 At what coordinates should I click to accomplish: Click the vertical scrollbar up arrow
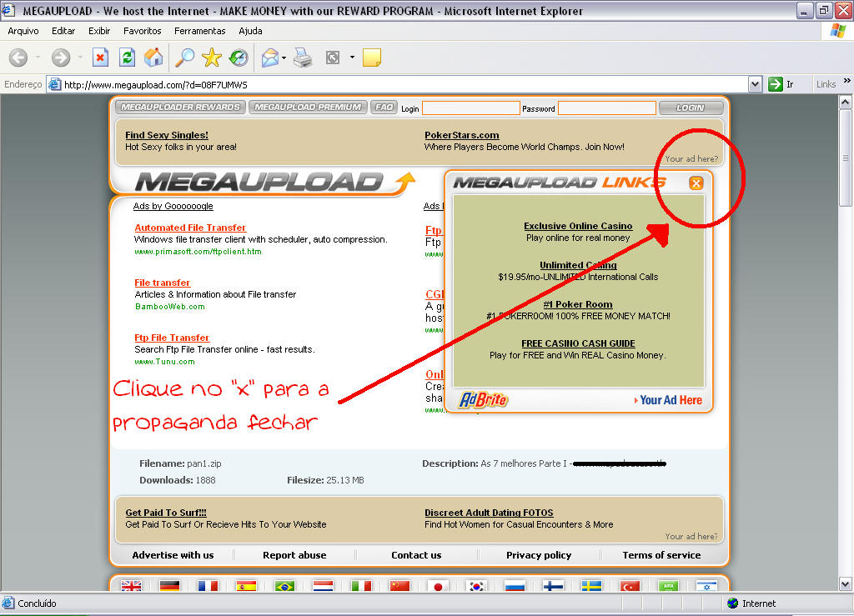pyautogui.click(x=846, y=102)
